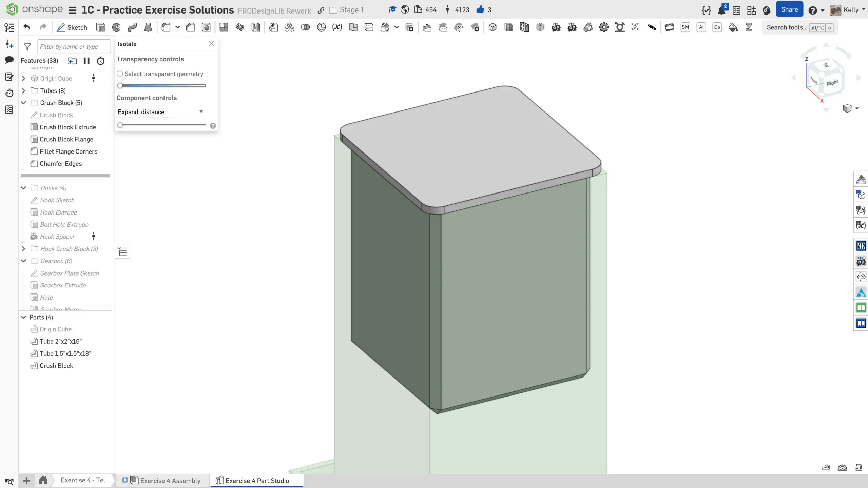Click the Sketch tool button
The width and height of the screenshot is (868, 488).
coord(72,27)
